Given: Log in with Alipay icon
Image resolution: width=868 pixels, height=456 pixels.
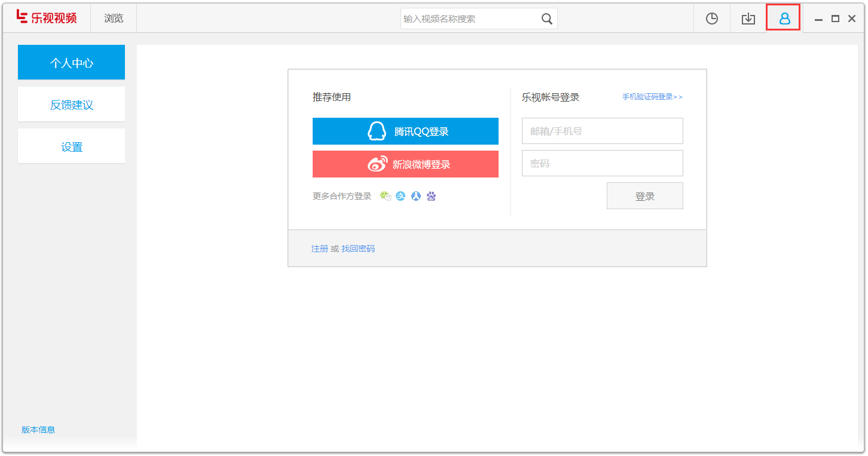Looking at the screenshot, I should 401,195.
